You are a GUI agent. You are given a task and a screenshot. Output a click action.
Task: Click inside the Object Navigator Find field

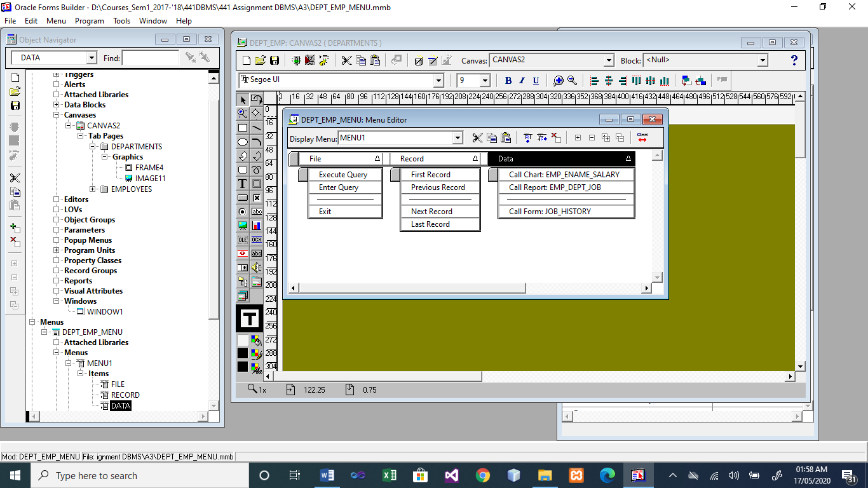tap(150, 58)
